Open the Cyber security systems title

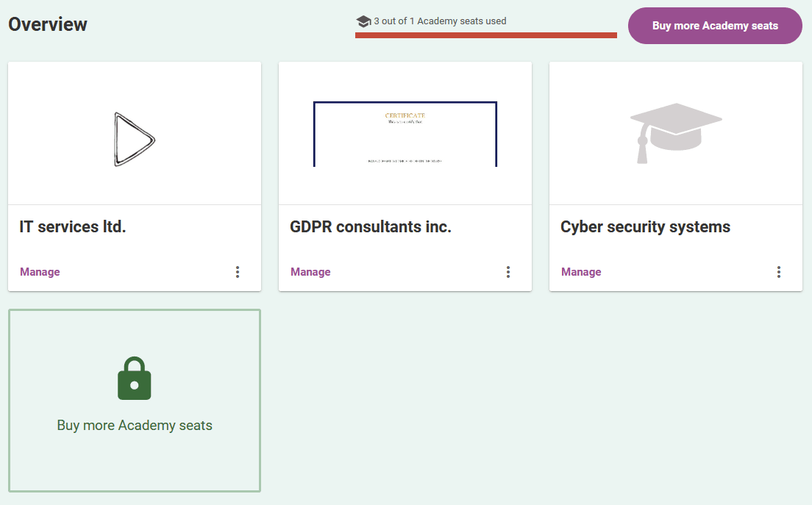[x=645, y=227]
